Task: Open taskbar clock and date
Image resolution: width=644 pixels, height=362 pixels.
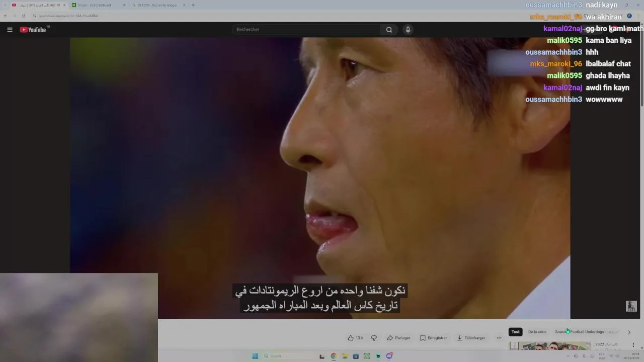Action: [x=632, y=356]
